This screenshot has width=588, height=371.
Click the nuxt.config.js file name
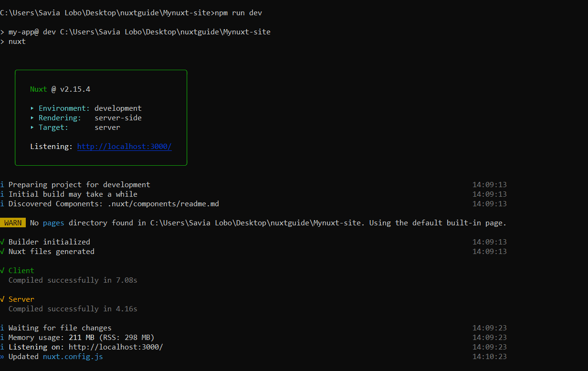(73, 357)
